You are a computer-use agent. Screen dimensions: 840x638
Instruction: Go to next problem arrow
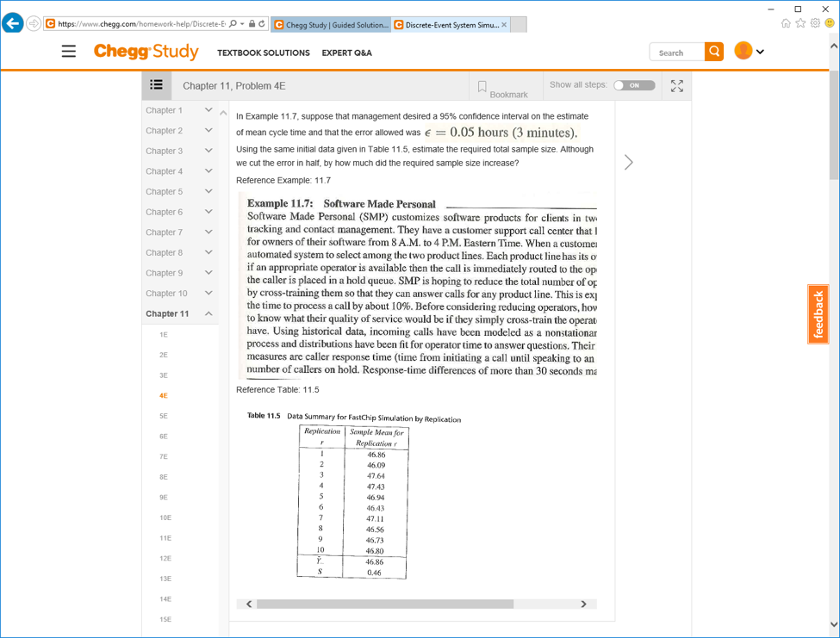[628, 162]
